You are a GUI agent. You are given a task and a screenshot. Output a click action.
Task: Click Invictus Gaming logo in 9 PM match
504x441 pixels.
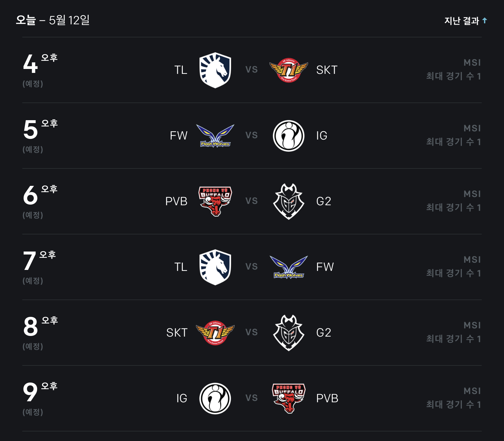[215, 398]
